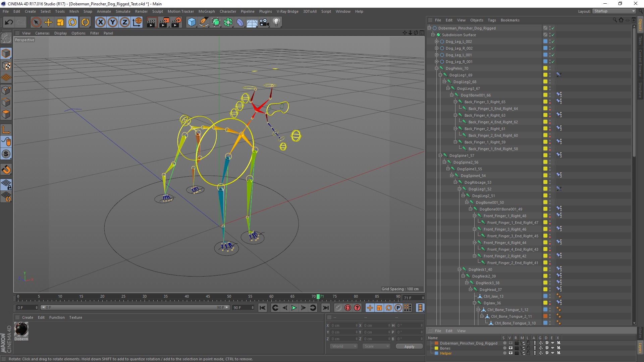Image resolution: width=644 pixels, height=362 pixels.
Task: Toggle Autokeying red button
Action: 348,308
